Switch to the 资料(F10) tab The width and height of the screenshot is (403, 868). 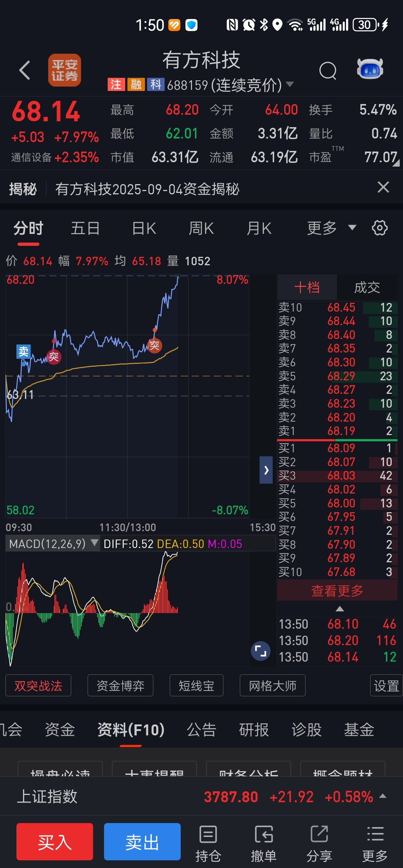pos(131,730)
